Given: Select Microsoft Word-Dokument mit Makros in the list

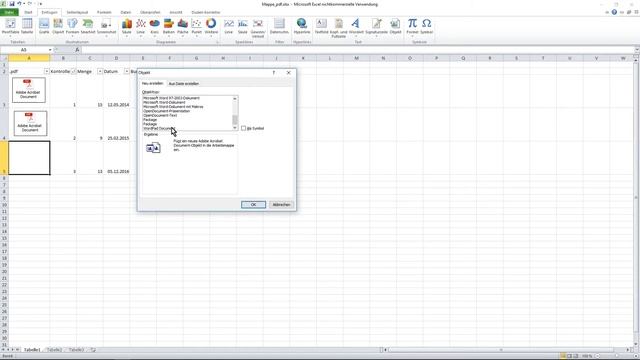Looking at the screenshot, I should point(173,107).
